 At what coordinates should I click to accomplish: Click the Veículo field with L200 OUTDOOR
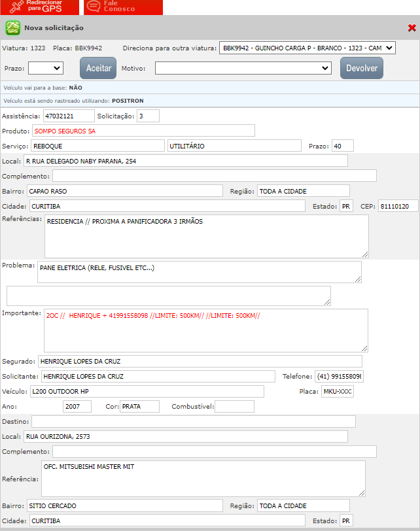(147, 391)
